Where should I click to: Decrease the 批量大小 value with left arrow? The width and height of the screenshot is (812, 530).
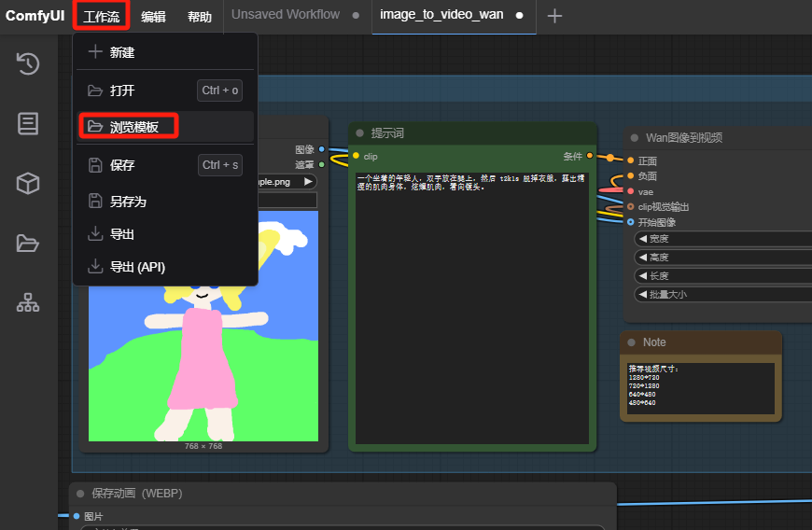pos(643,295)
